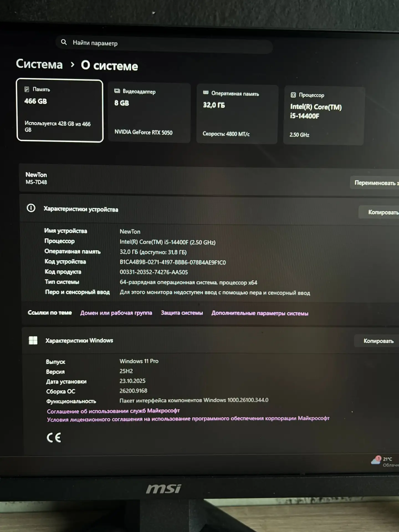This screenshot has height=532, width=399.
Task: Select the 32,0 ГБ RAM card
Action: (237, 114)
